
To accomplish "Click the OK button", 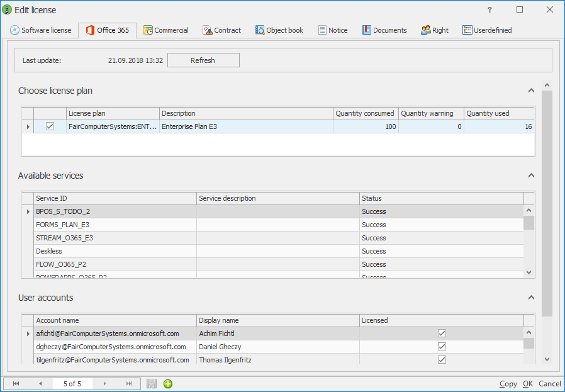I will coord(528,384).
